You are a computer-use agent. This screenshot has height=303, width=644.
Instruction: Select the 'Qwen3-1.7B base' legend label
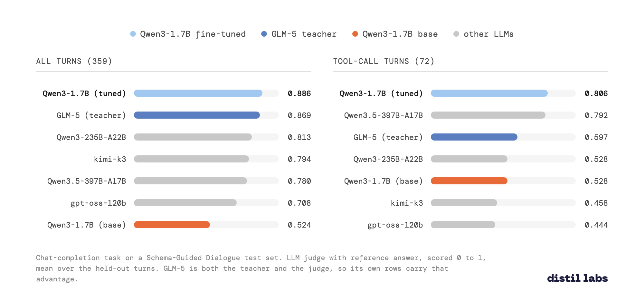pos(400,34)
